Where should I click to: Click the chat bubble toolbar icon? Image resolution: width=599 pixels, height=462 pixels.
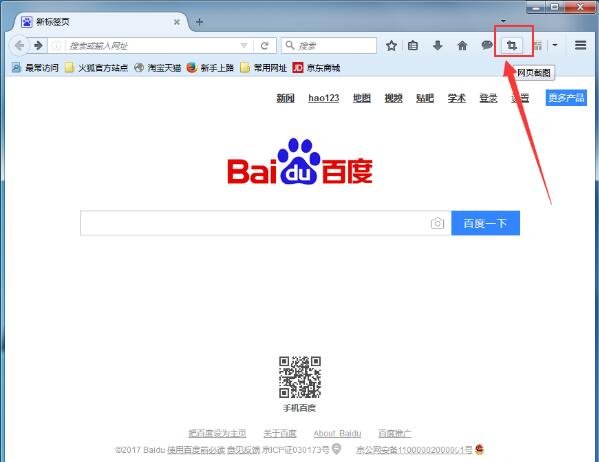pyautogui.click(x=487, y=46)
